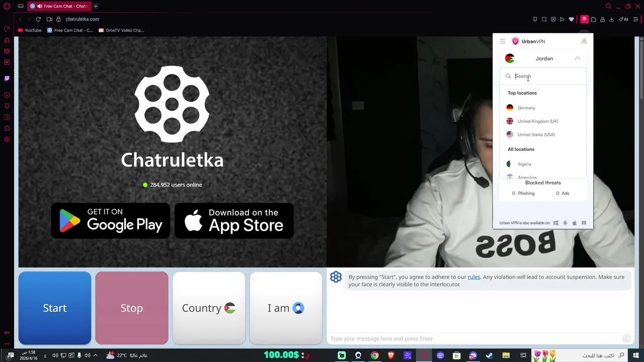
Task: Open the Free Cam Chat bookmark
Action: pyautogui.click(x=70, y=30)
